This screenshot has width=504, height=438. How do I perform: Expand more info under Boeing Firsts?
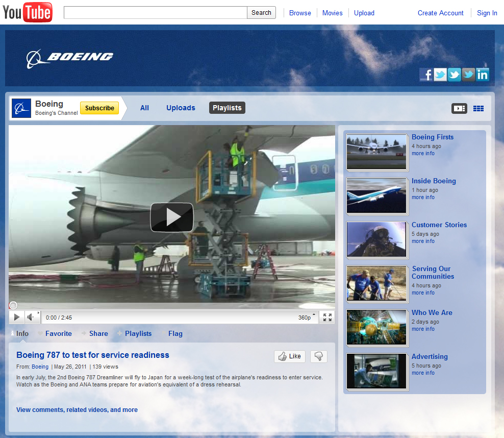pyautogui.click(x=423, y=153)
